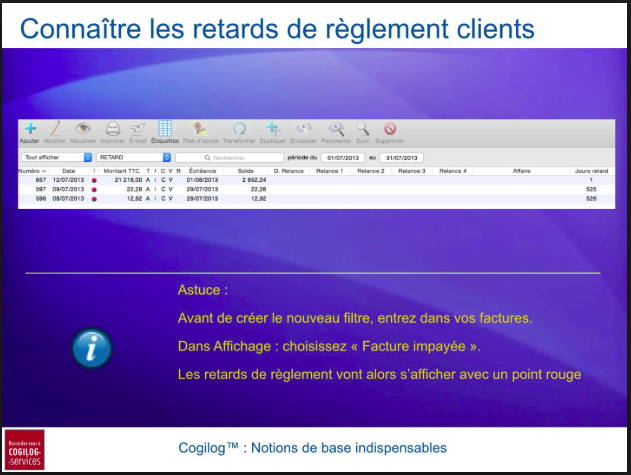631x475 pixels.
Task: Click the E-mail toolbar icon
Action: pyautogui.click(x=138, y=129)
